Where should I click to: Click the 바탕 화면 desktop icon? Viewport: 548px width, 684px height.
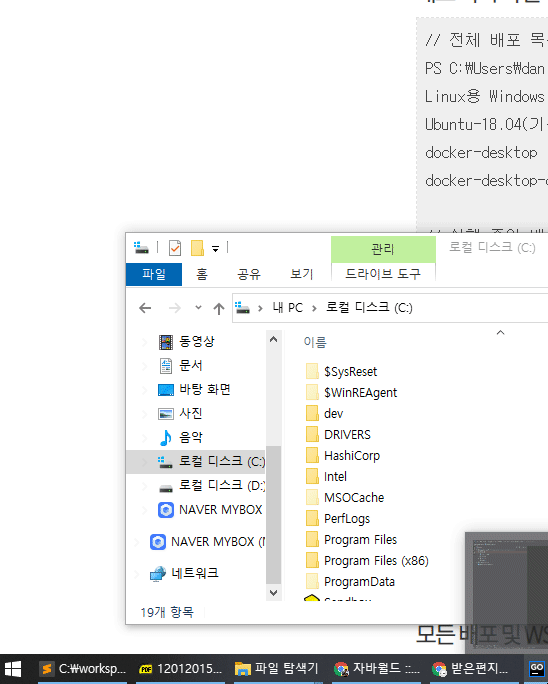tap(166, 390)
